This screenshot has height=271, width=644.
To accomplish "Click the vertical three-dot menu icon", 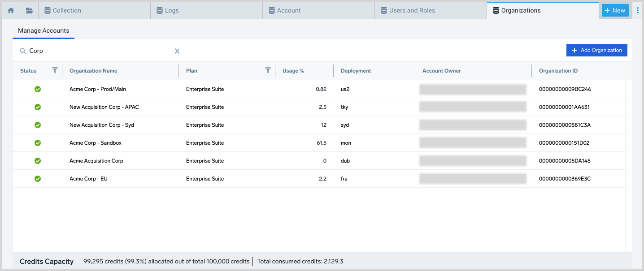I will point(638,10).
